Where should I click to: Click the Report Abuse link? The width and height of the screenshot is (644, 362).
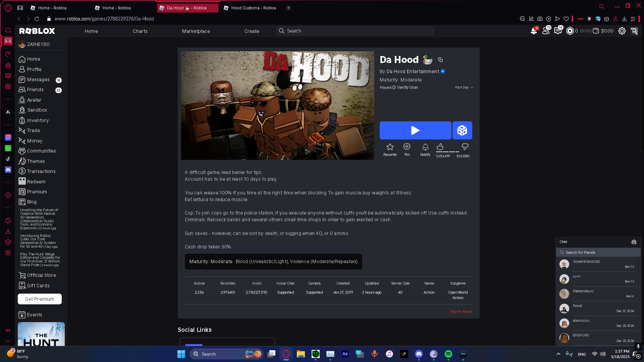(x=461, y=311)
